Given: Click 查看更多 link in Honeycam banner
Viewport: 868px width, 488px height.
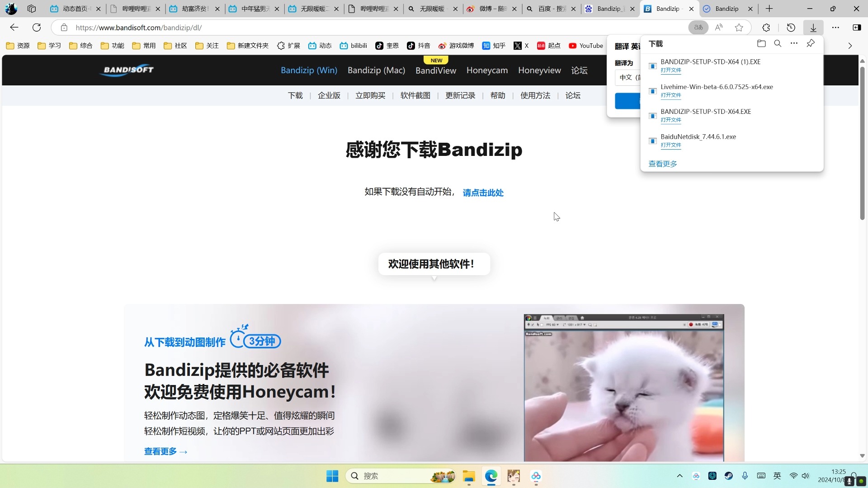Looking at the screenshot, I should [x=165, y=451].
